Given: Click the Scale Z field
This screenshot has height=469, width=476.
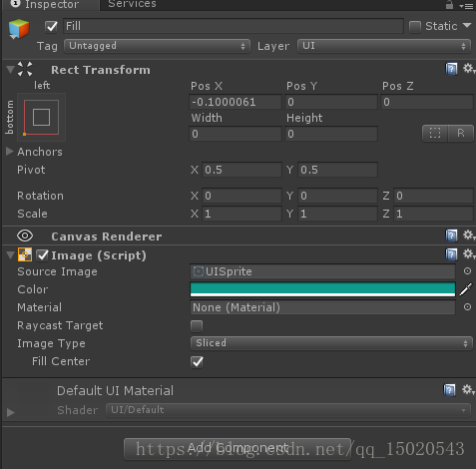Looking at the screenshot, I should pos(433,214).
